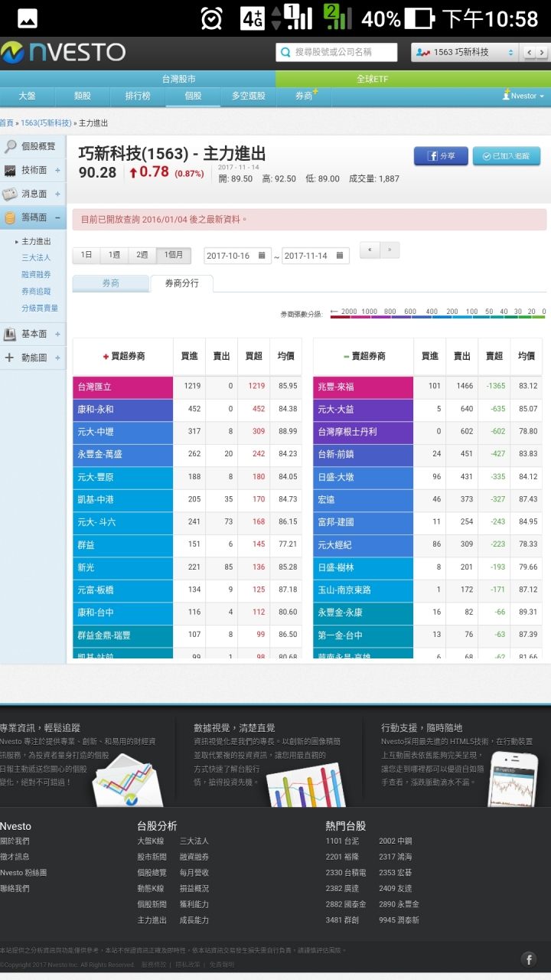The image size is (551, 980).
Task: Switch to the 券商 tab
Action: 111,283
